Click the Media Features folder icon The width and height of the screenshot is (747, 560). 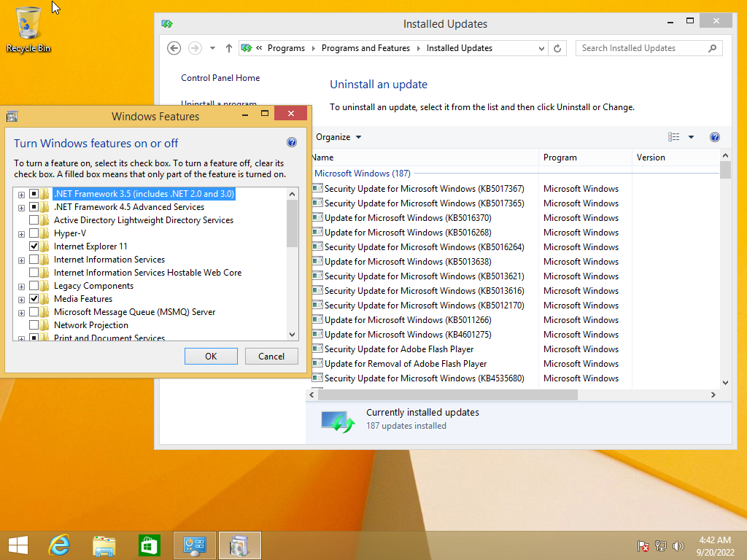[44, 299]
